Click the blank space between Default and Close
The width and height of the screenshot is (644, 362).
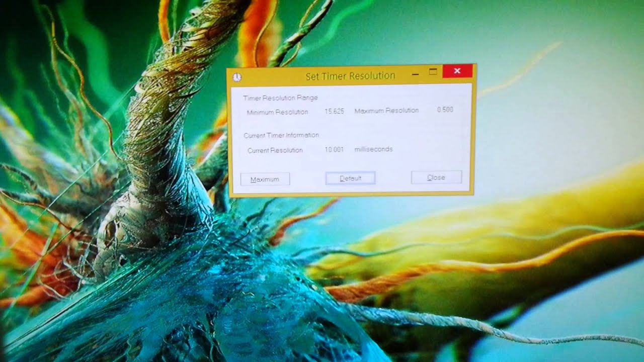click(392, 178)
